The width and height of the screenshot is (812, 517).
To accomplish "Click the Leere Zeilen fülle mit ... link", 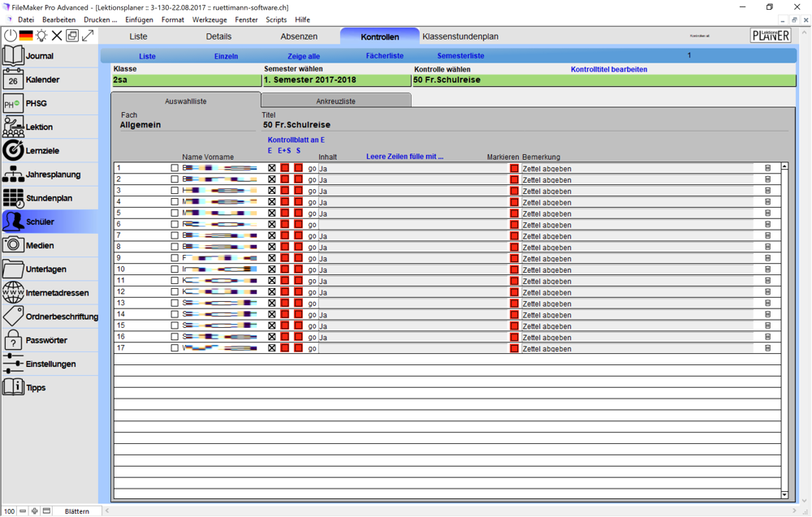I will click(405, 157).
